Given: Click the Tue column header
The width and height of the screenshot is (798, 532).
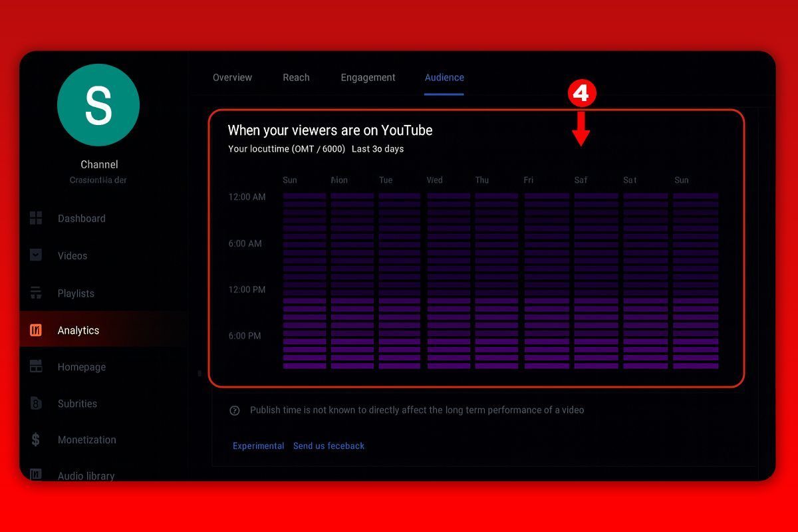Looking at the screenshot, I should (386, 180).
